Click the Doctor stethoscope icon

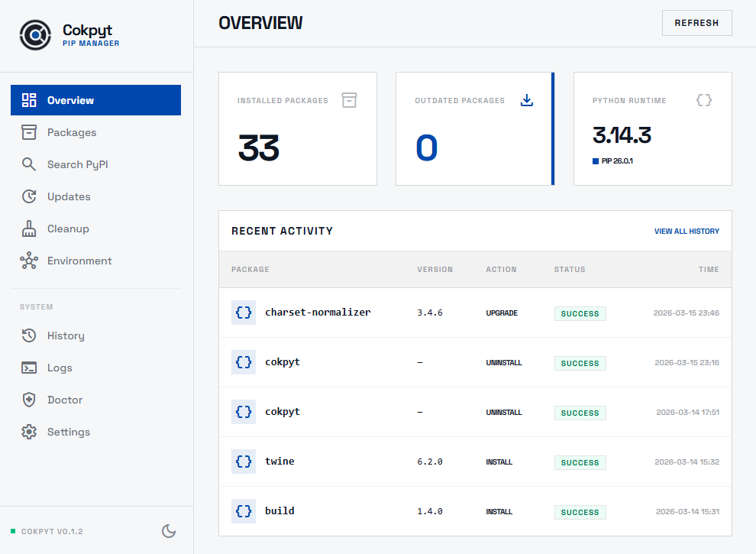pyautogui.click(x=29, y=400)
